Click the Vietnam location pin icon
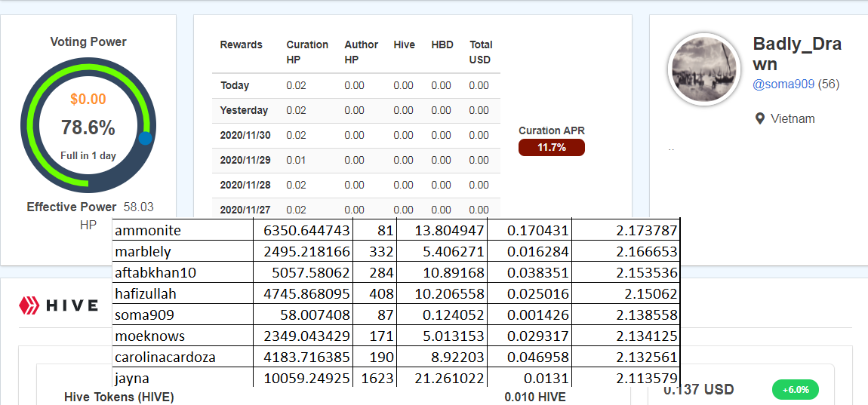868x405 pixels. [760, 118]
